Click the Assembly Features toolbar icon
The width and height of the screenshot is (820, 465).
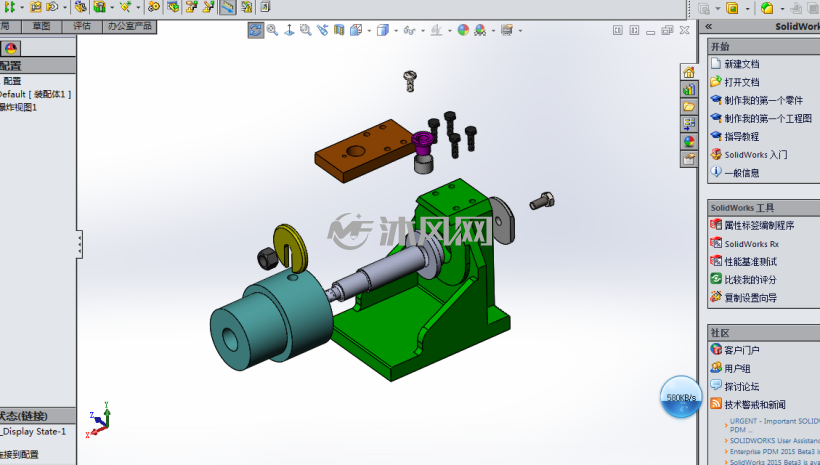(x=99, y=7)
